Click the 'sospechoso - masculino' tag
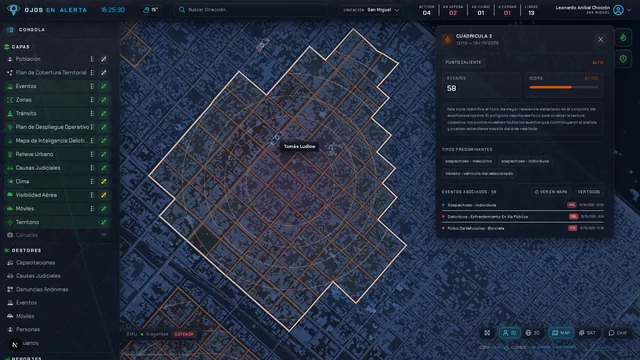The image size is (640, 360). (468, 161)
